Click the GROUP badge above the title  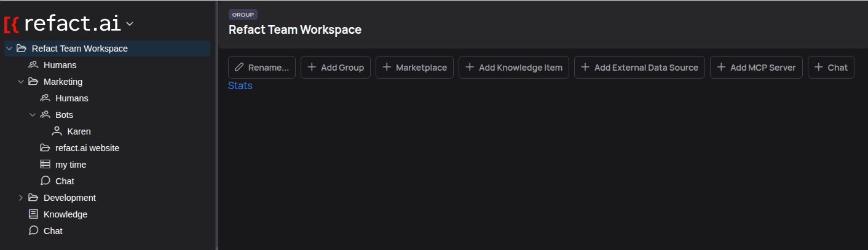(x=243, y=15)
